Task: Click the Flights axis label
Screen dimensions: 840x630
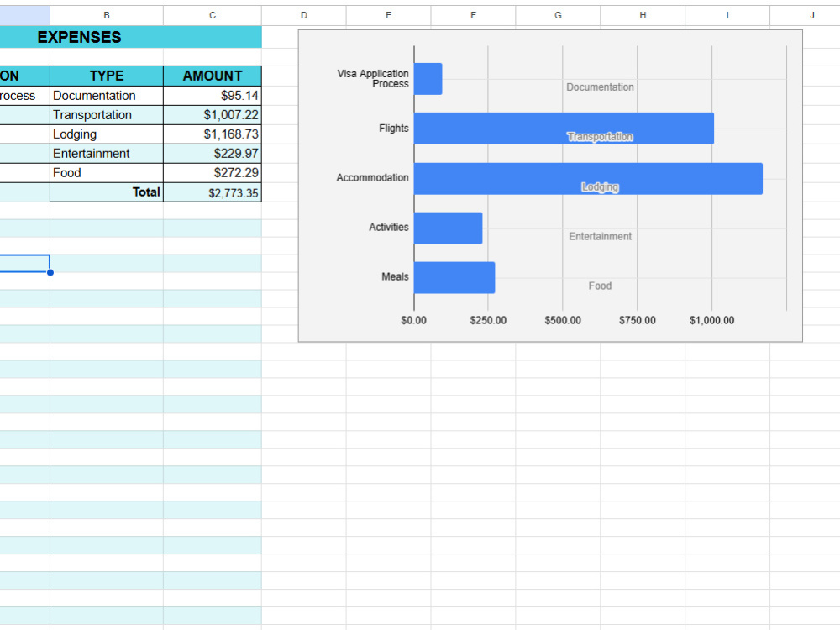Action: tap(394, 129)
